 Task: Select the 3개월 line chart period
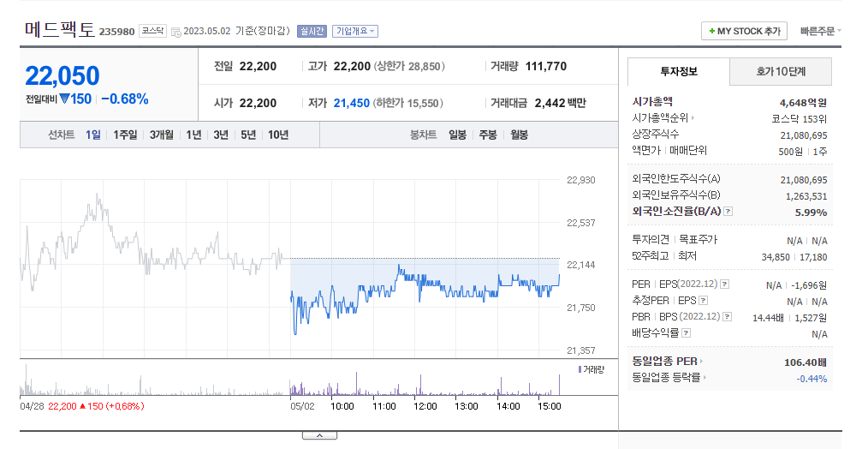[161, 135]
